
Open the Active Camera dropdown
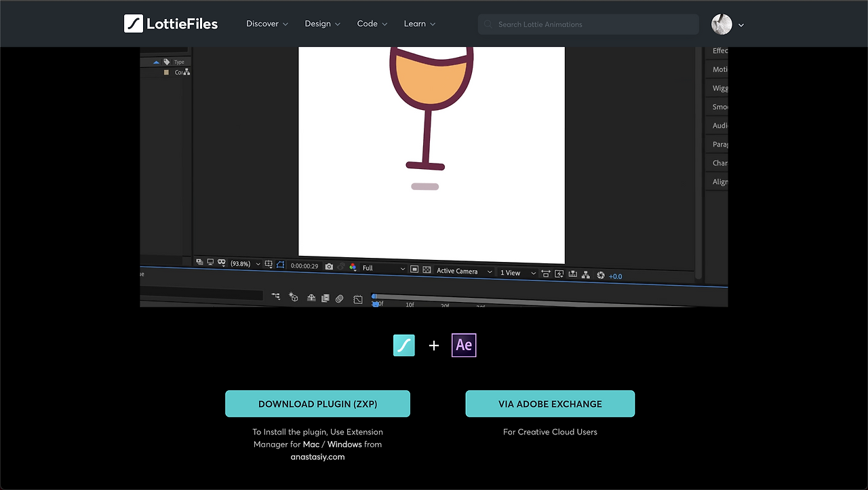point(465,271)
